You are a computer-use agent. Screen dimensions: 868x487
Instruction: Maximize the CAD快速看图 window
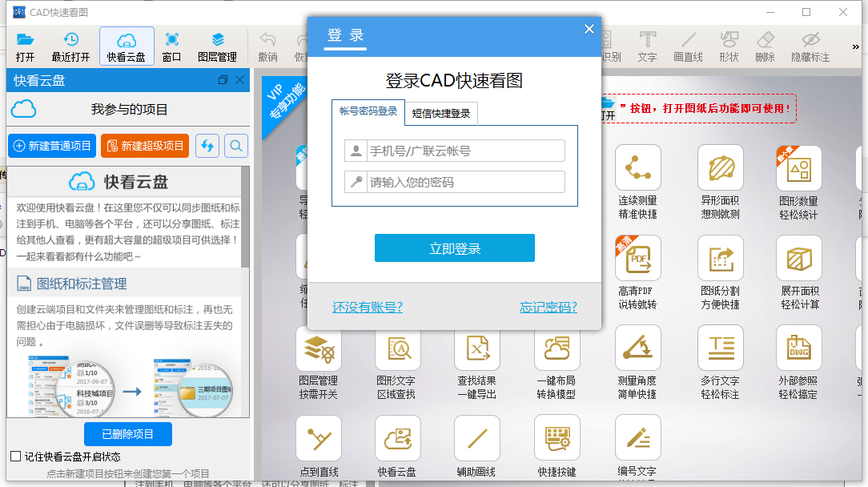[x=806, y=12]
